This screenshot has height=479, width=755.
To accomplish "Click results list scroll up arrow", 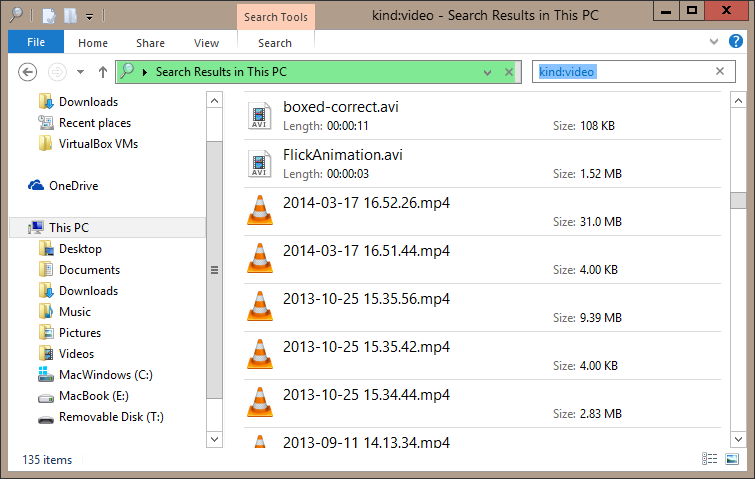I will pyautogui.click(x=738, y=101).
